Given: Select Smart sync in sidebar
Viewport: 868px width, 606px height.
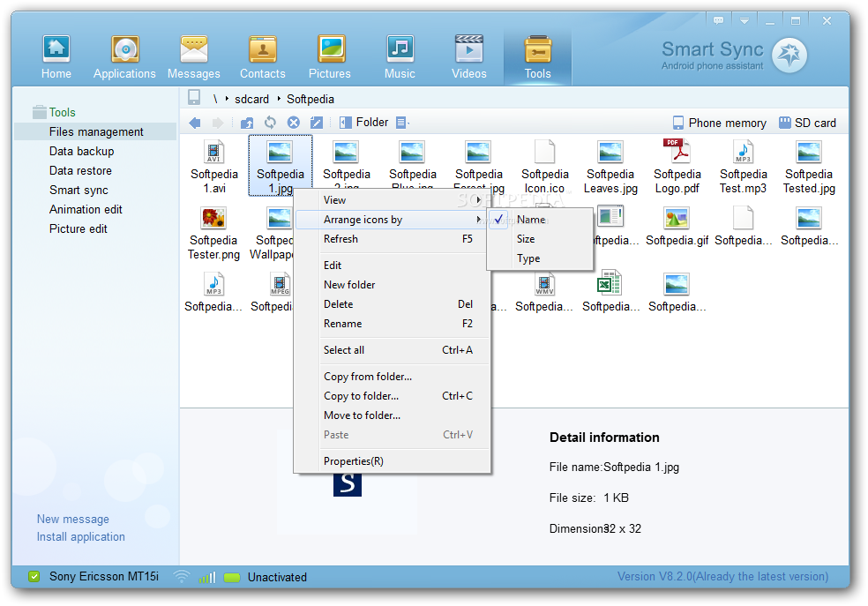Looking at the screenshot, I should click(79, 190).
